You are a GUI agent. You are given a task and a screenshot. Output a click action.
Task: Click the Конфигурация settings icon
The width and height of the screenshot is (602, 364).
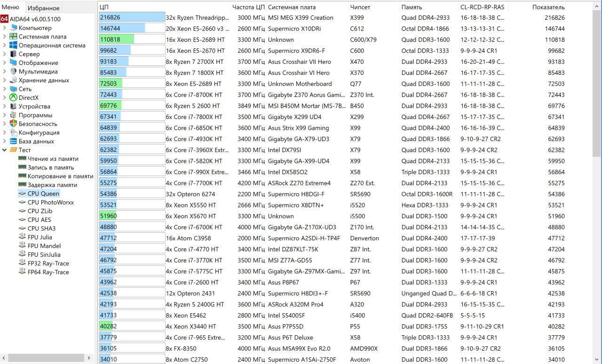click(14, 133)
